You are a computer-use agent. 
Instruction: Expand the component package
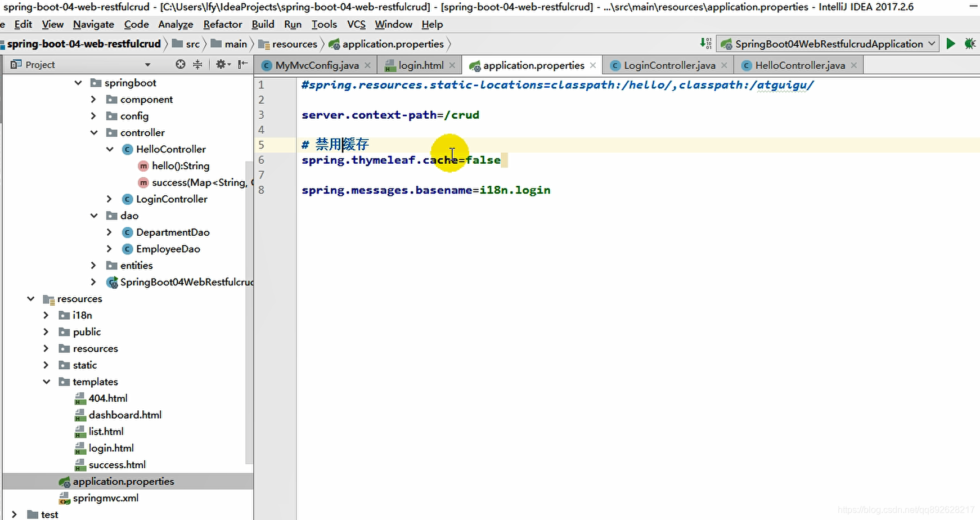94,100
